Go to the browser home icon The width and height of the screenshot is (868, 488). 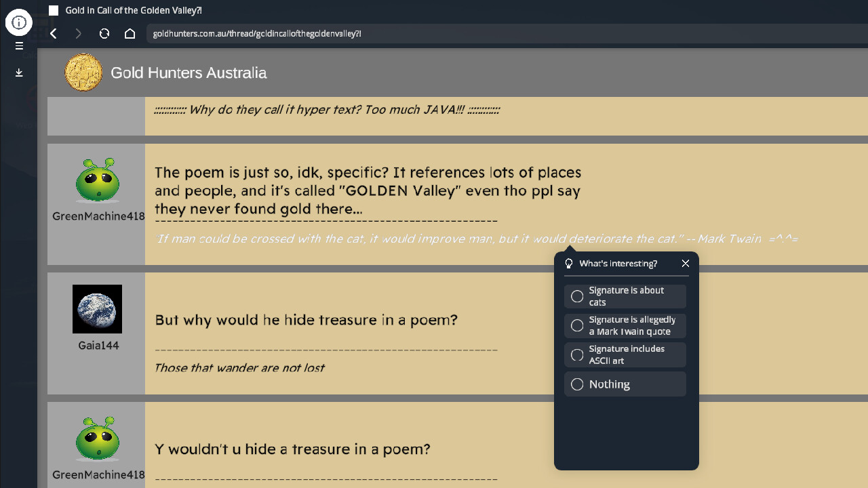130,33
